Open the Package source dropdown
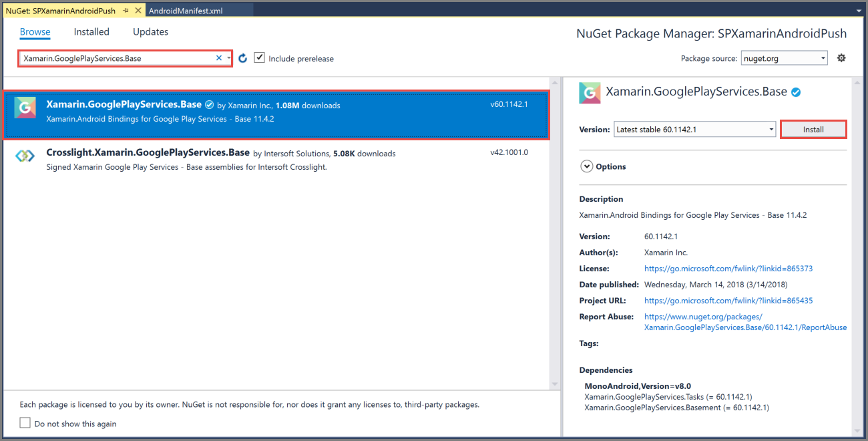868x441 pixels. (823, 57)
